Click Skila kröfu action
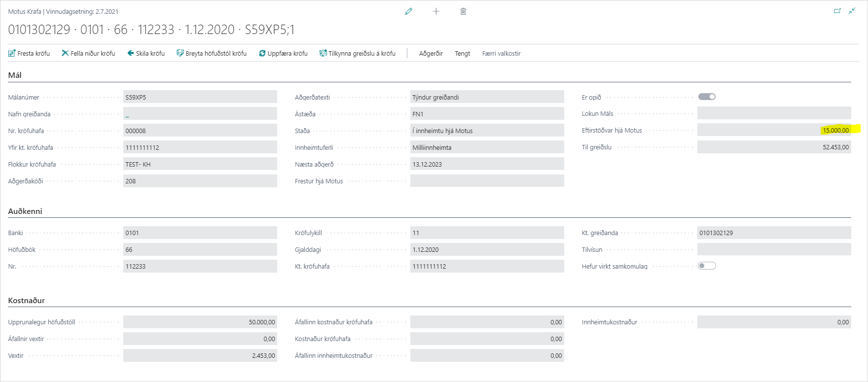Image resolution: width=868 pixels, height=382 pixels. click(146, 53)
